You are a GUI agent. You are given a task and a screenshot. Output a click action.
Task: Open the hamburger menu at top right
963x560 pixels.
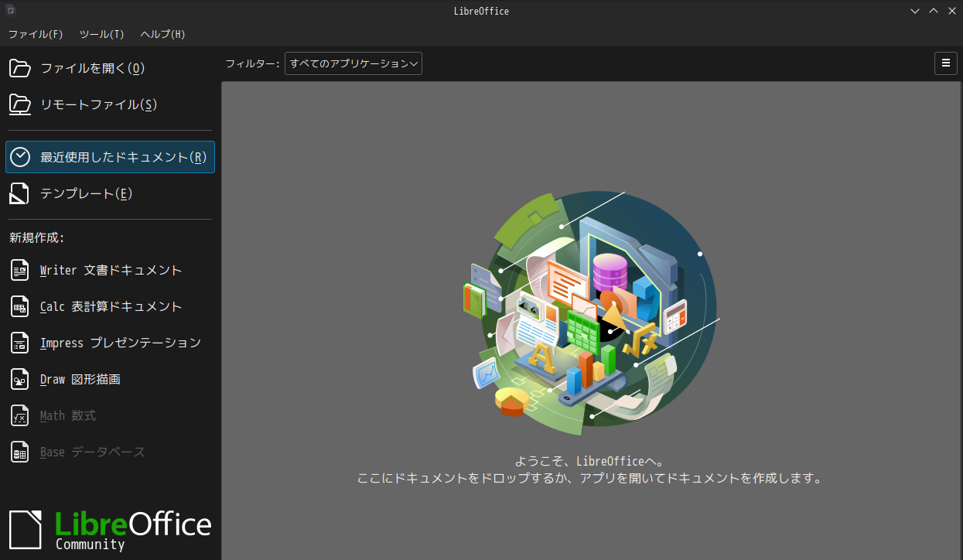945,63
